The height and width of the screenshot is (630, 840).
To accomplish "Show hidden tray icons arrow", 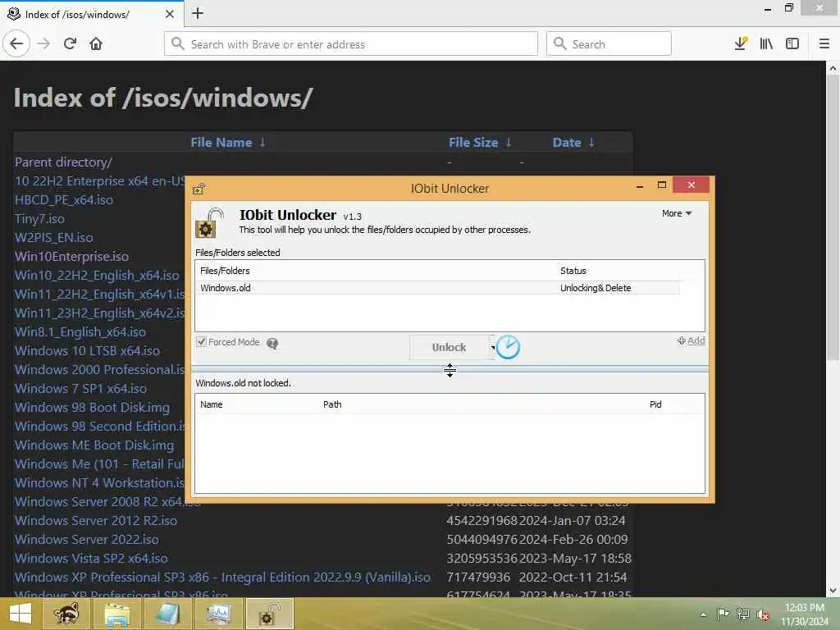I will [703, 614].
